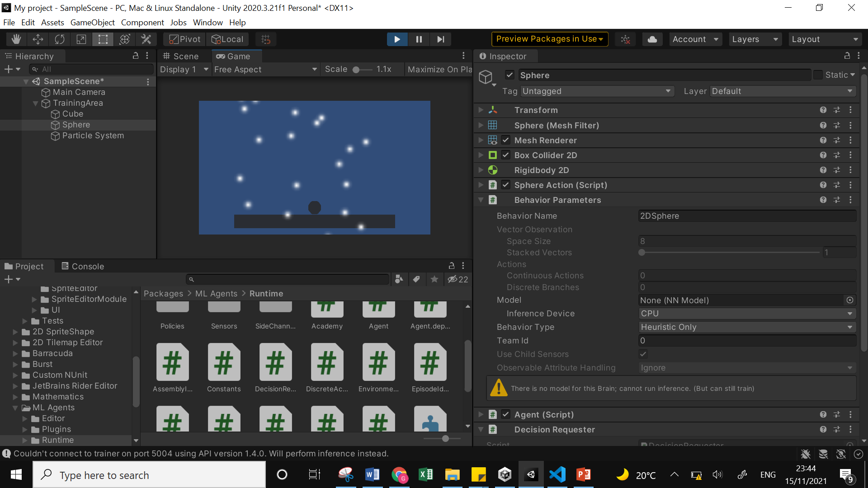The height and width of the screenshot is (488, 868).
Task: Click the Pause button in the toolbar
Action: pos(418,39)
